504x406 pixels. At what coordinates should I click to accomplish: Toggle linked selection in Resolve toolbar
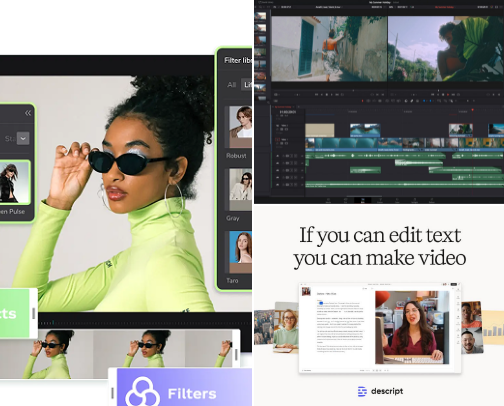412,101
